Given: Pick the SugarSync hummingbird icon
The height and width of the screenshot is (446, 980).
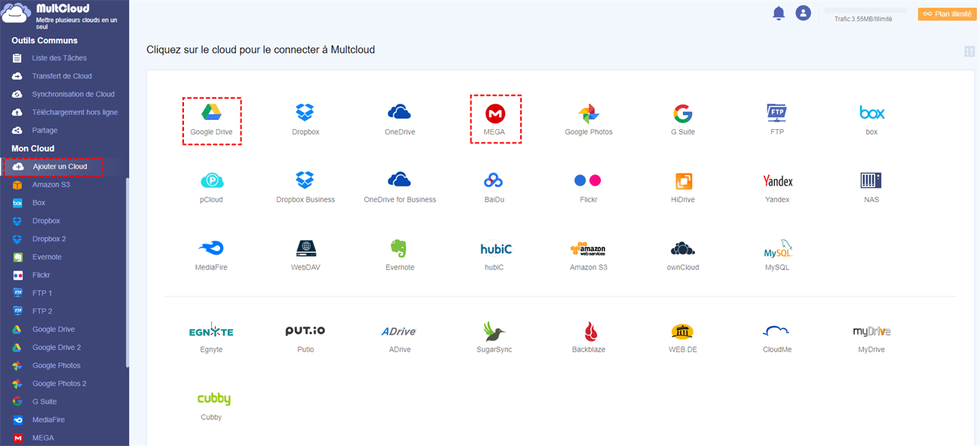Looking at the screenshot, I should pyautogui.click(x=494, y=331).
